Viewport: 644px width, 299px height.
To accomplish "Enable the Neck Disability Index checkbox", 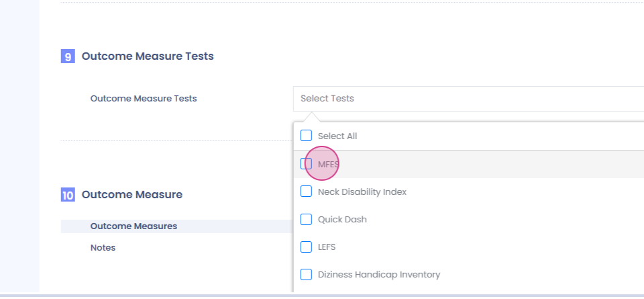I will click(306, 191).
